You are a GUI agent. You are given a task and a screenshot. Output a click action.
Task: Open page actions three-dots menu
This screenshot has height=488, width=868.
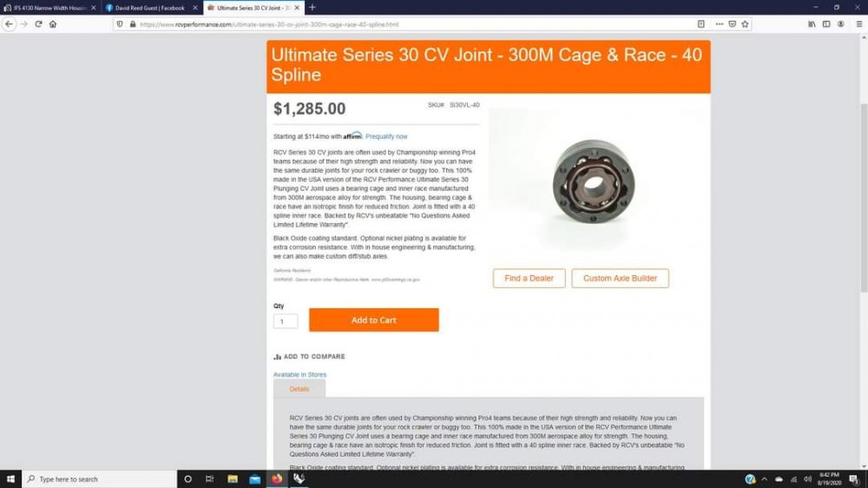tap(719, 24)
